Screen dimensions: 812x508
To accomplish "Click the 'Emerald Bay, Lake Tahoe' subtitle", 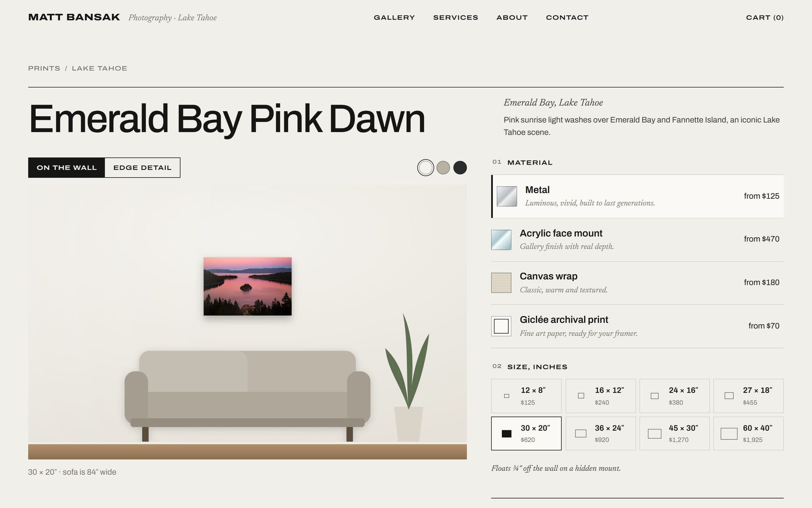I will pyautogui.click(x=553, y=102).
